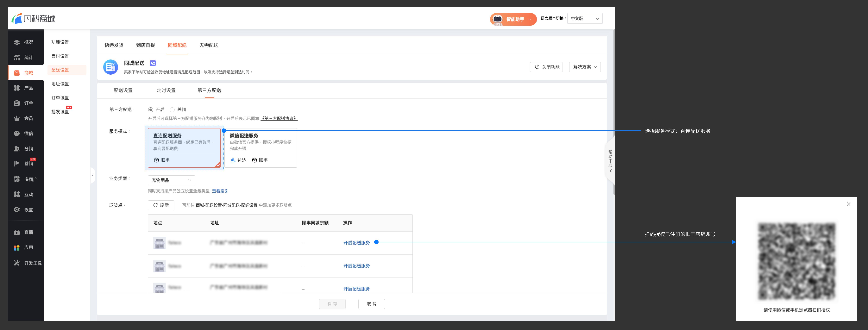Click the 同城配送 building icon

pyautogui.click(x=110, y=67)
